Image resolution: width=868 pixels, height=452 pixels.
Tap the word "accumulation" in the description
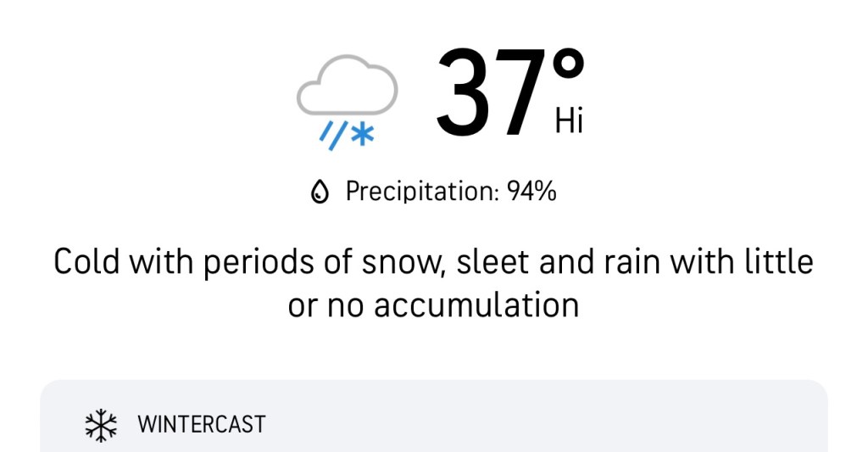pos(476,304)
